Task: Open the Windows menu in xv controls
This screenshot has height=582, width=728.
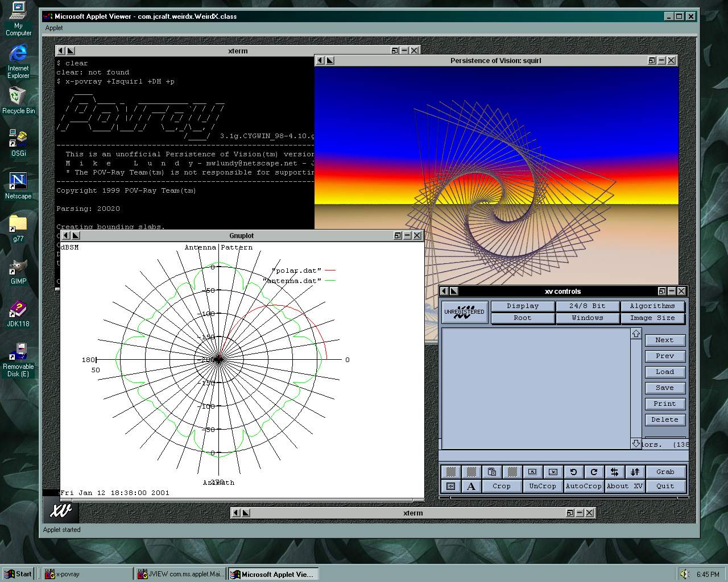Action: point(588,318)
